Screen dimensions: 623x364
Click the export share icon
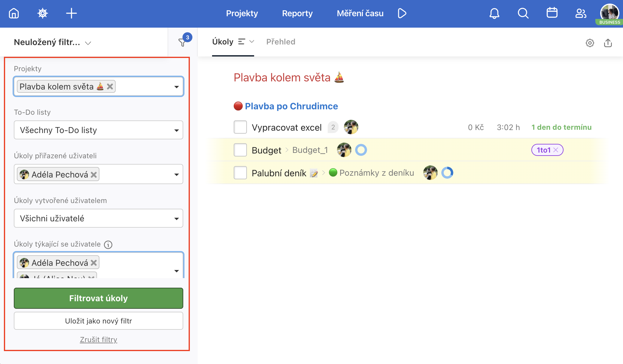coord(608,43)
